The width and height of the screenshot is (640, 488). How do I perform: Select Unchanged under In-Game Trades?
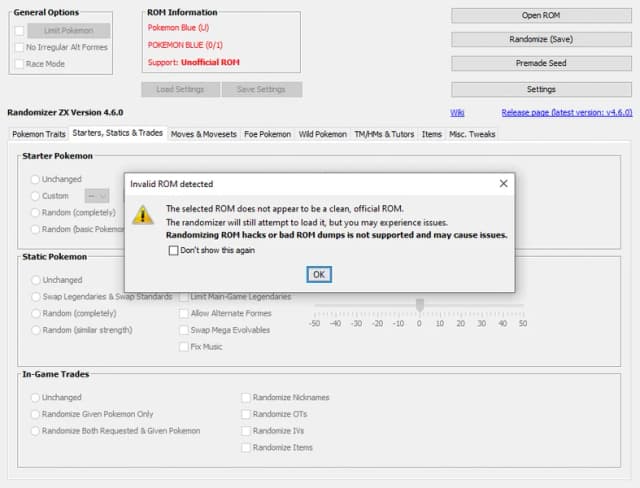(x=35, y=397)
